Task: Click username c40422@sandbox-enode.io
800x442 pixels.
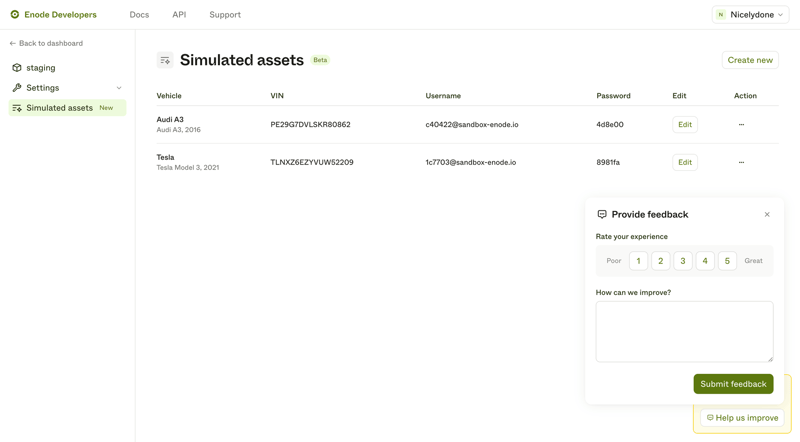Action: click(472, 125)
